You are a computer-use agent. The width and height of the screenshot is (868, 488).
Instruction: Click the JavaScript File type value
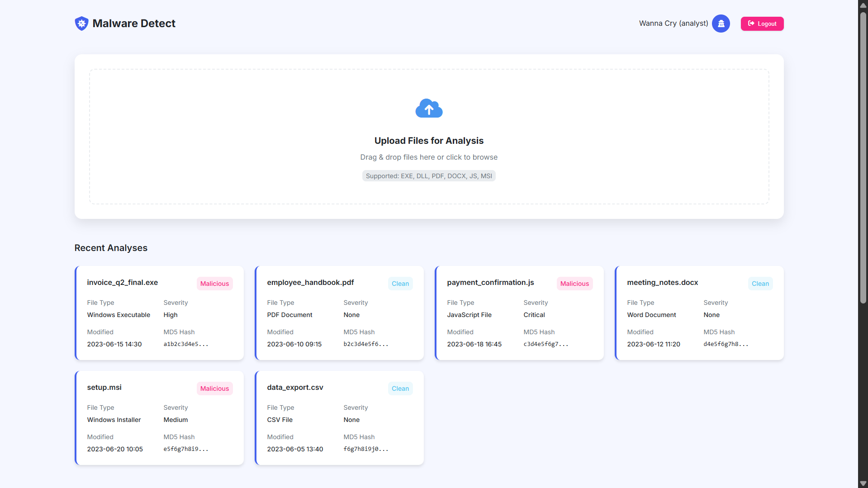[x=469, y=315]
